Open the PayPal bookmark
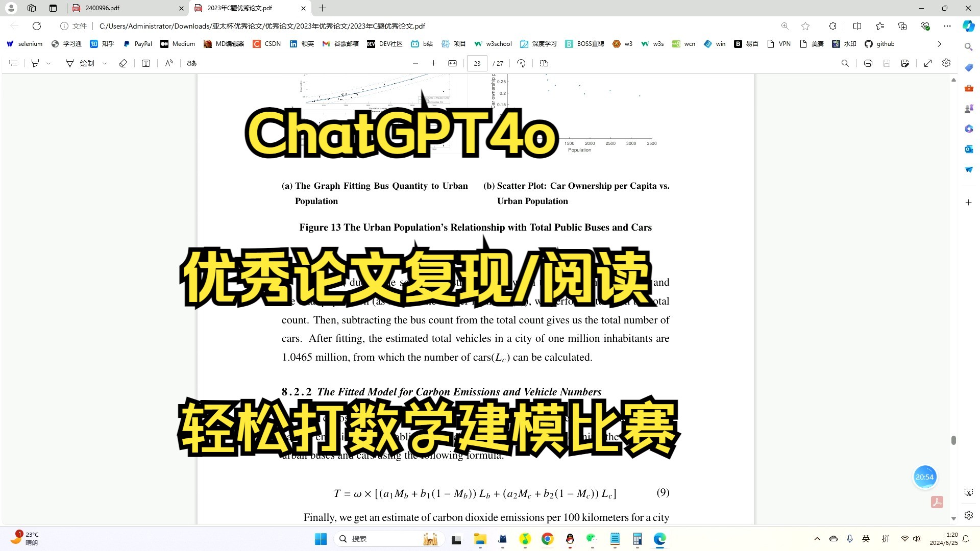Image resolution: width=980 pixels, height=551 pixels. (x=137, y=44)
